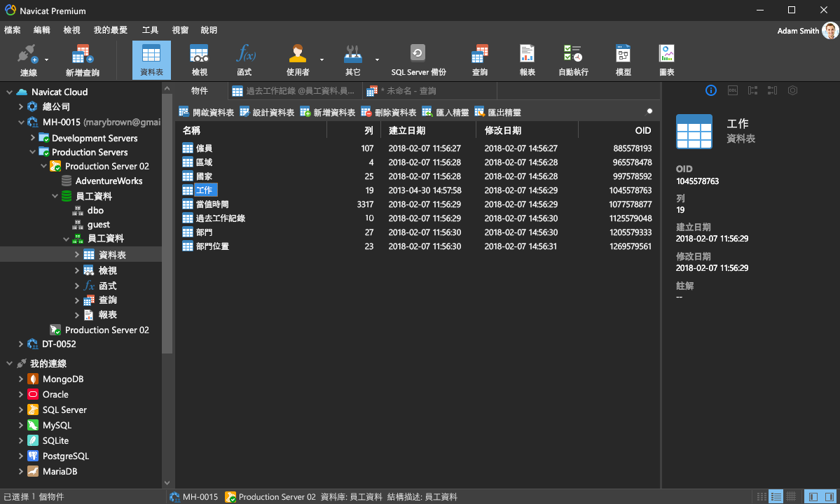
Task: Switch to list view in status bar
Action: tap(762, 497)
